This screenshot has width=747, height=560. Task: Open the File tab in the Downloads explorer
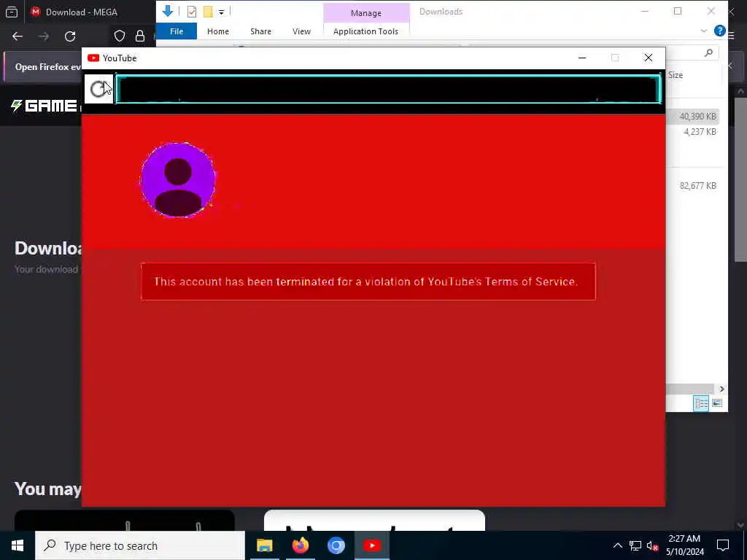click(x=177, y=31)
